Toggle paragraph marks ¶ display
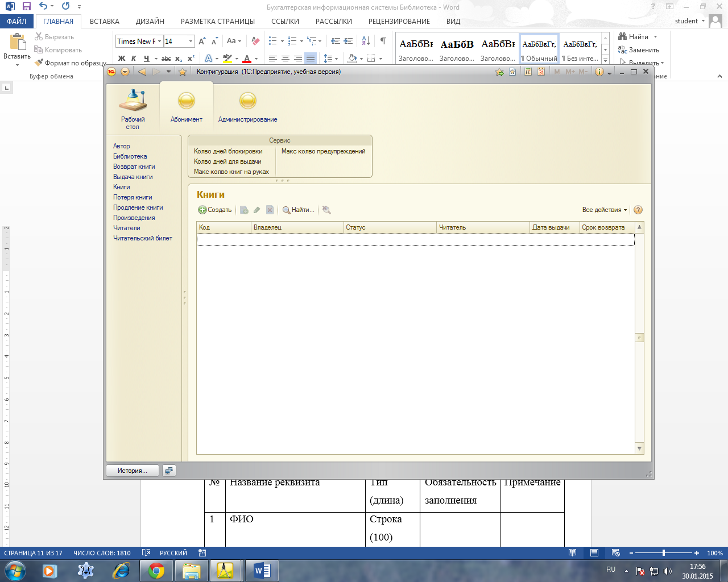Viewport: 728px width, 582px height. (x=383, y=41)
